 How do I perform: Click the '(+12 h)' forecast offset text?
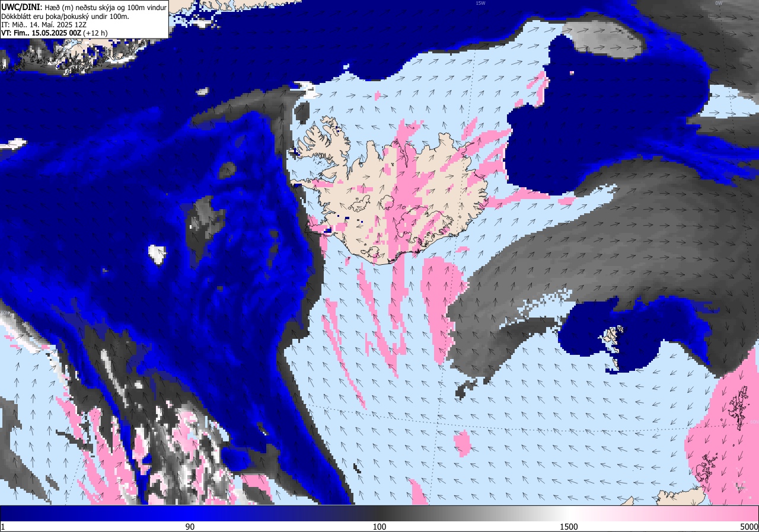[95, 33]
